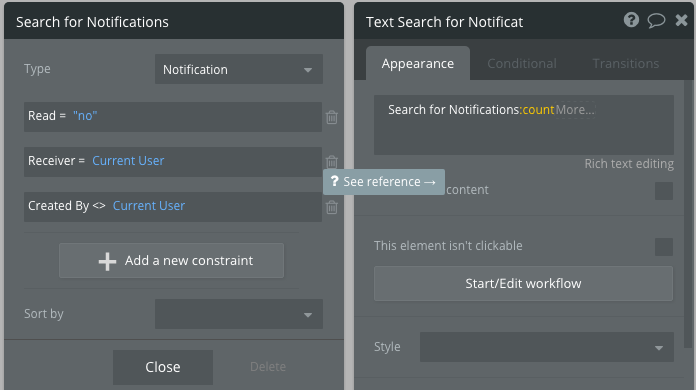Open the comments speech bubble icon

coord(656,20)
